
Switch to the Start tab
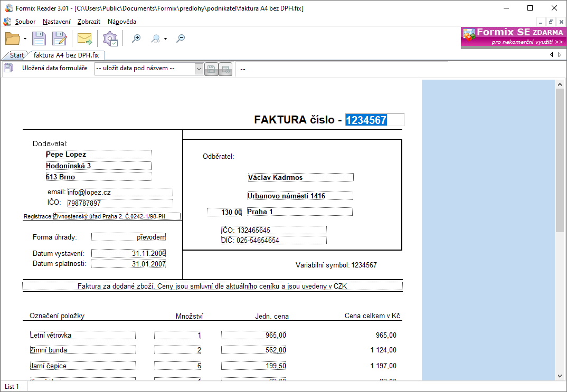(16, 55)
